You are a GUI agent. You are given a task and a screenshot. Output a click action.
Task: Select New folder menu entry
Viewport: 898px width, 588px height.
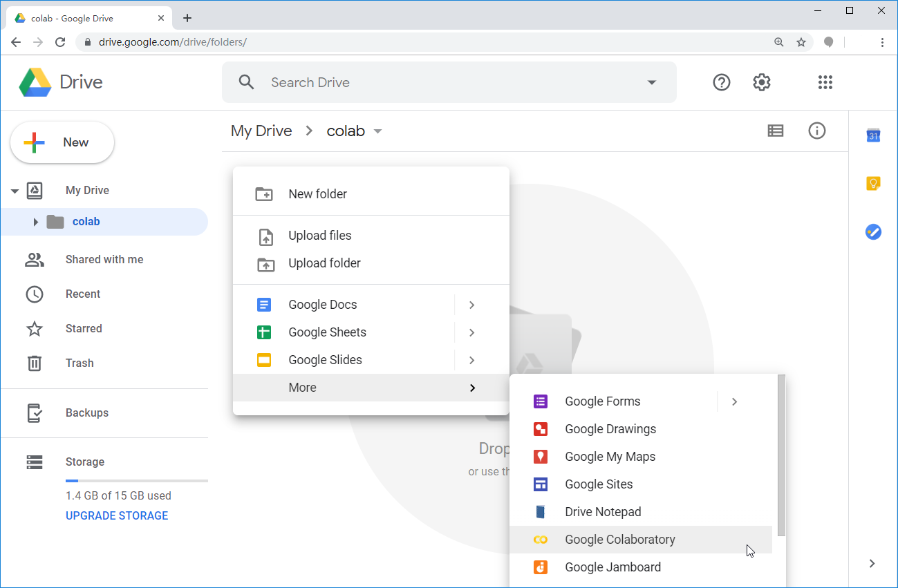(371, 194)
